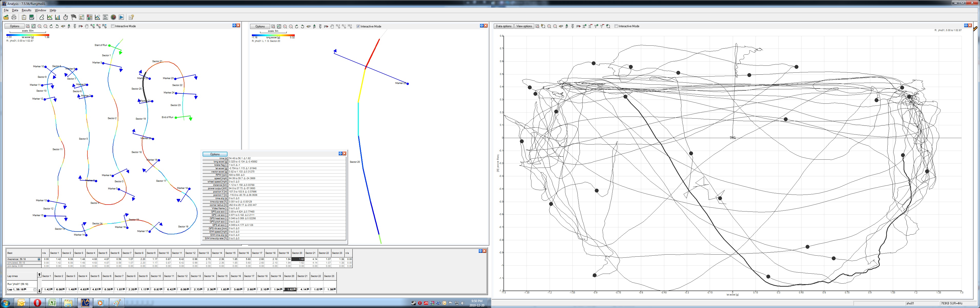This screenshot has height=308, width=980.
Task: Click the up arrow beside Lap times
Action: click(x=39, y=274)
